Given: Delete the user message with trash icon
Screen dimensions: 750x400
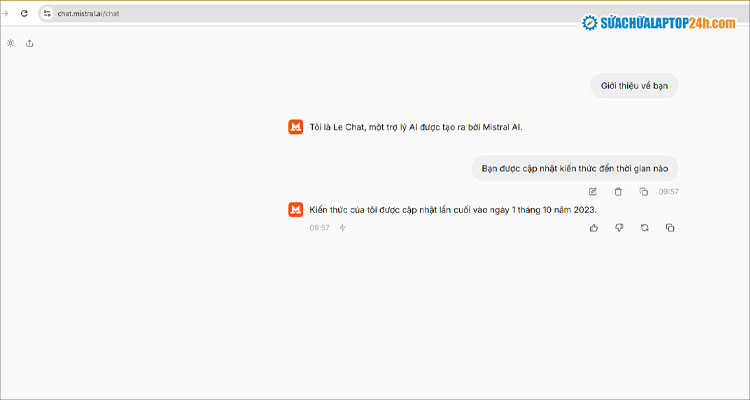Looking at the screenshot, I should [x=618, y=191].
